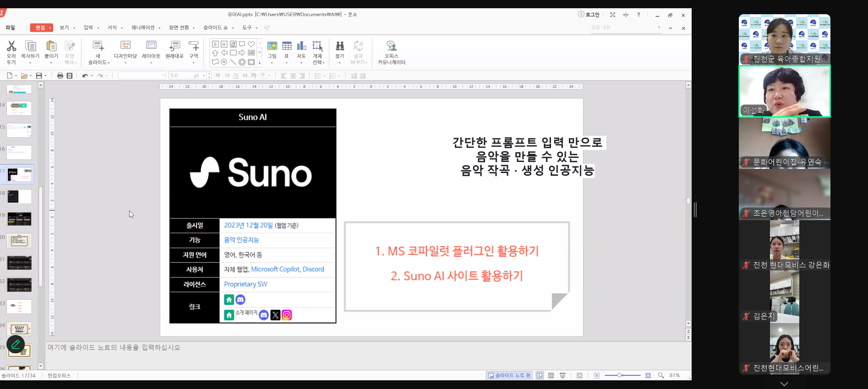
Task: Click the Proprietary SW link
Action: (x=246, y=284)
